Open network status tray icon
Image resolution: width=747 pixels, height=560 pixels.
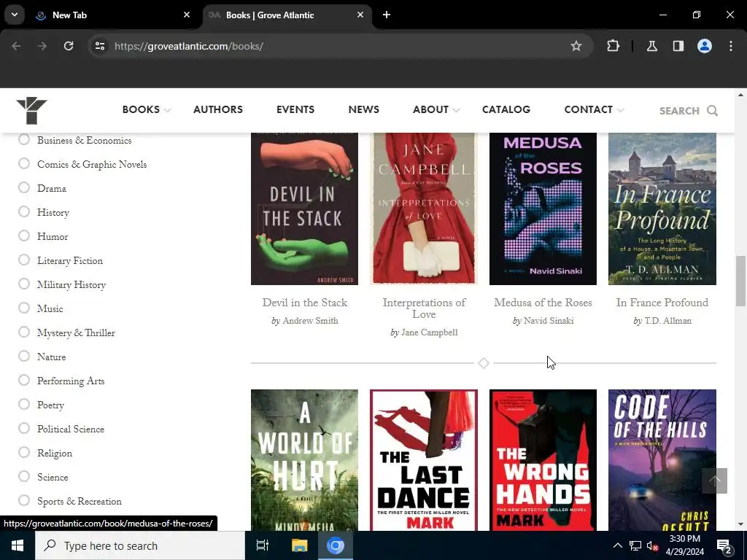[635, 545]
